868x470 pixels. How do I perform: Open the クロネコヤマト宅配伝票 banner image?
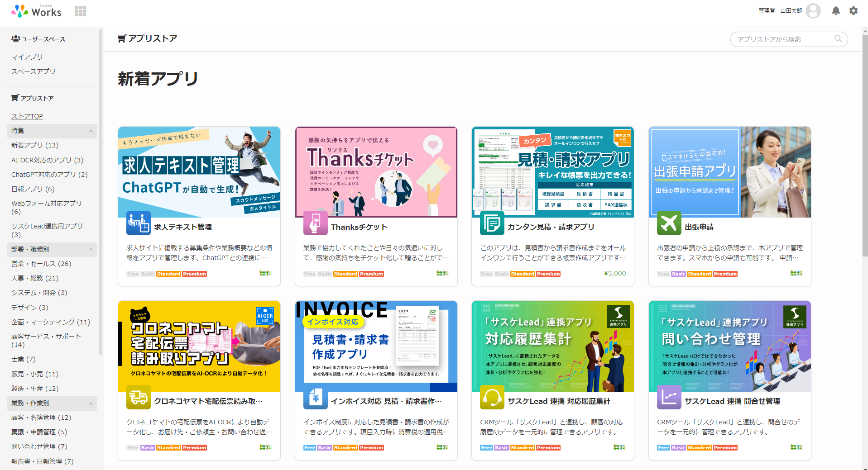point(199,346)
